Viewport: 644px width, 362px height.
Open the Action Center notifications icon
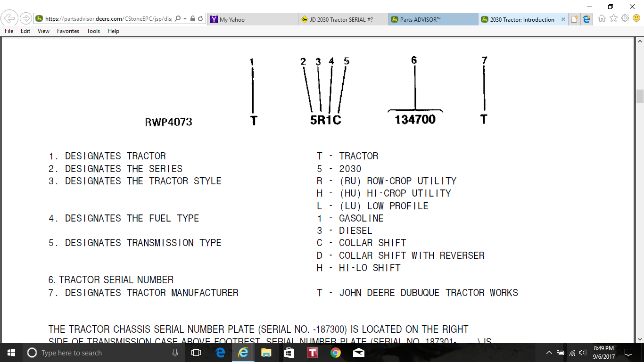(x=628, y=353)
